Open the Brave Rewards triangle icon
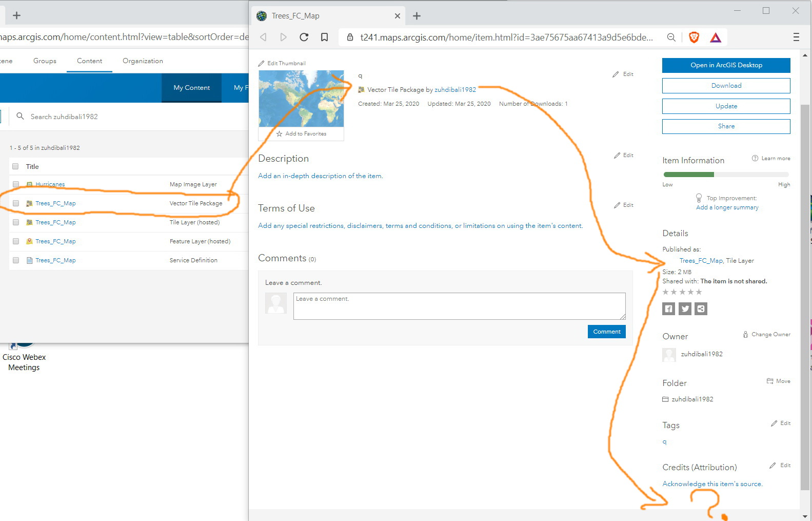This screenshot has width=812, height=521. pos(716,37)
